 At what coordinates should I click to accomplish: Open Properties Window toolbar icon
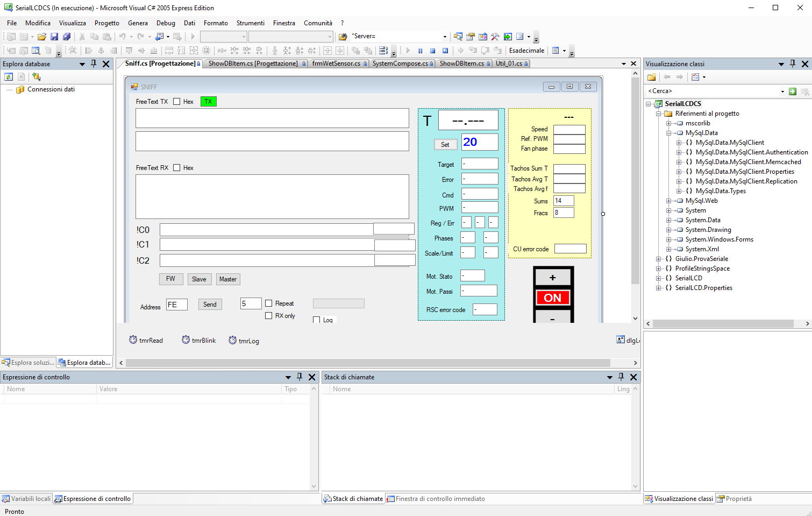point(471,37)
